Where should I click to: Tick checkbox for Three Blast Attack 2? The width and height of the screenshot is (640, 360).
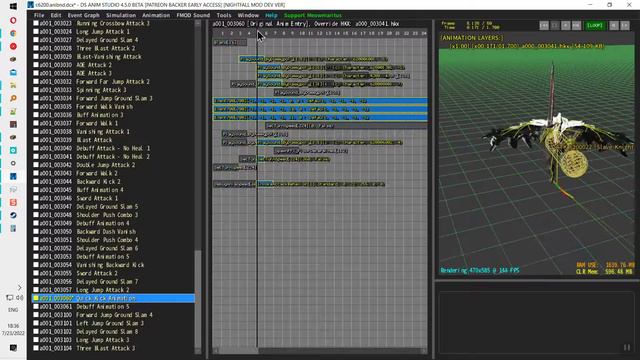click(36, 48)
